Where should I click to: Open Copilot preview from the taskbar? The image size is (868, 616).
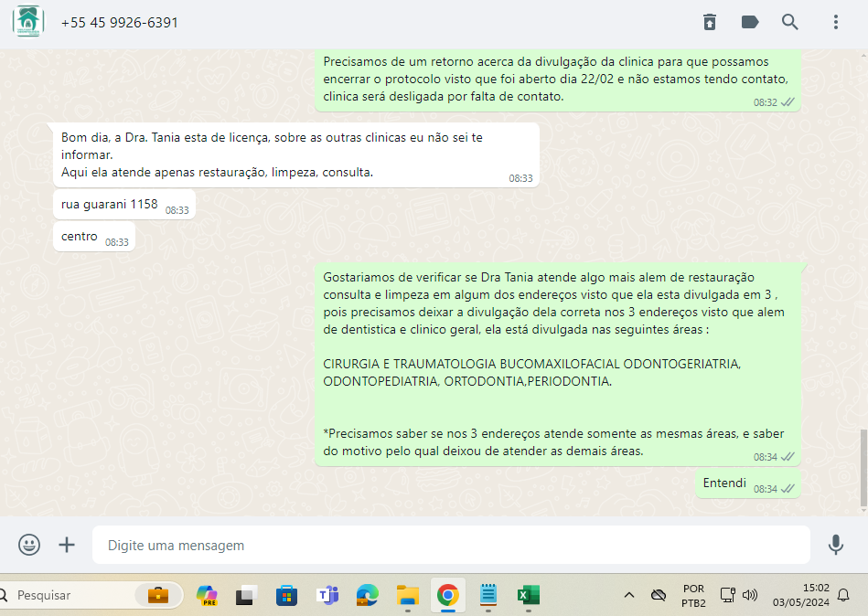point(207,595)
